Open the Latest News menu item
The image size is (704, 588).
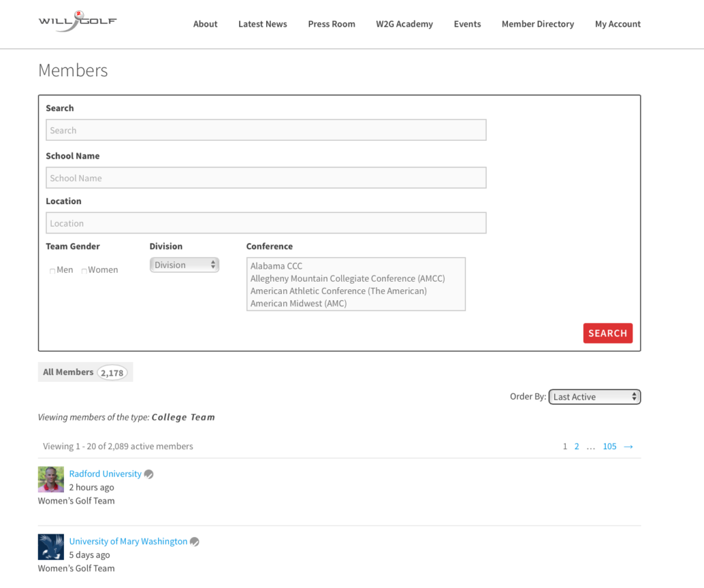(x=263, y=24)
